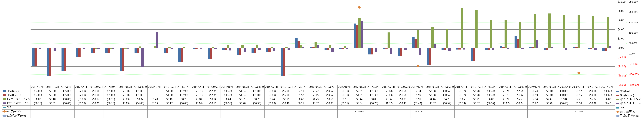Click the tall green bar for 2018/09/30
Viewport: 644px width, 118px height.
[462, 28]
